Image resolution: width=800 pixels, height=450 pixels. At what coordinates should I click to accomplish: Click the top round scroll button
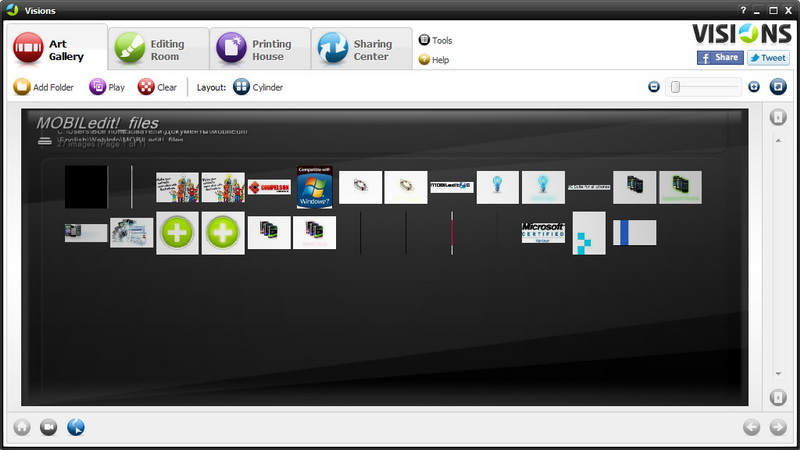(x=778, y=117)
